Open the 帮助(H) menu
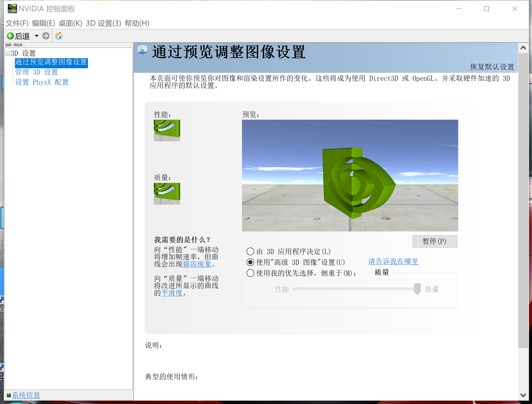 [137, 23]
